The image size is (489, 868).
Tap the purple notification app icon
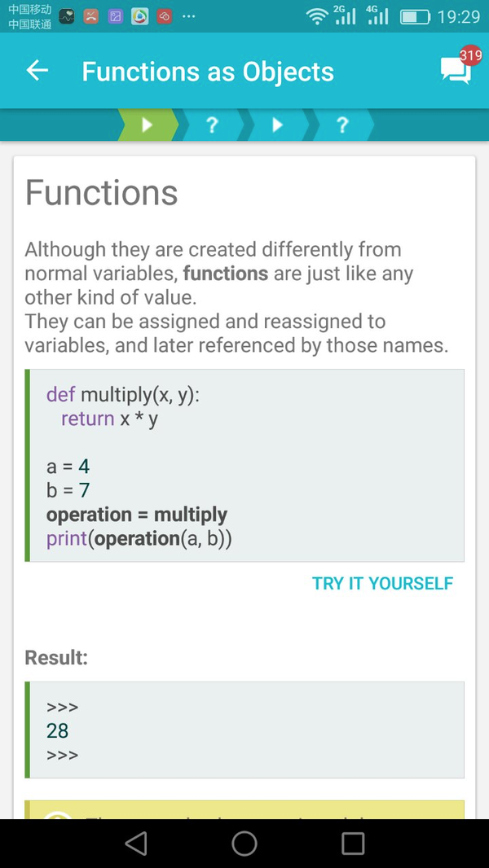(115, 16)
